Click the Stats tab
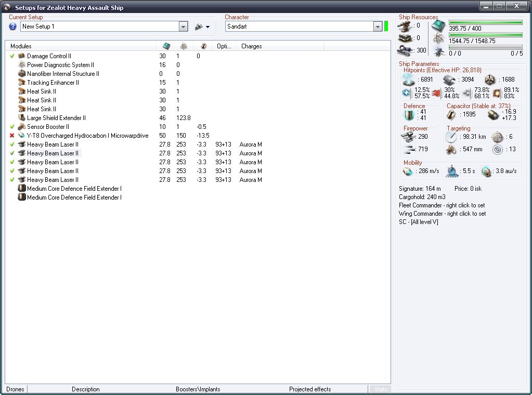The height and width of the screenshot is (395, 532). 380,389
